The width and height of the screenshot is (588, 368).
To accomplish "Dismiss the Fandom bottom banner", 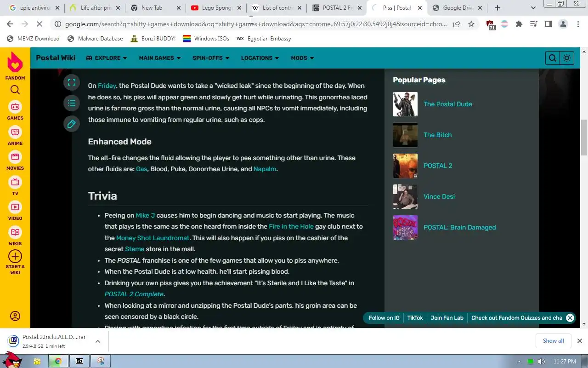I will (570, 318).
